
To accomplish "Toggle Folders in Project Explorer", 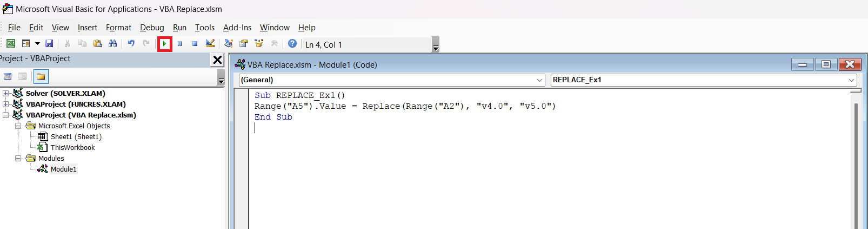I will (41, 77).
